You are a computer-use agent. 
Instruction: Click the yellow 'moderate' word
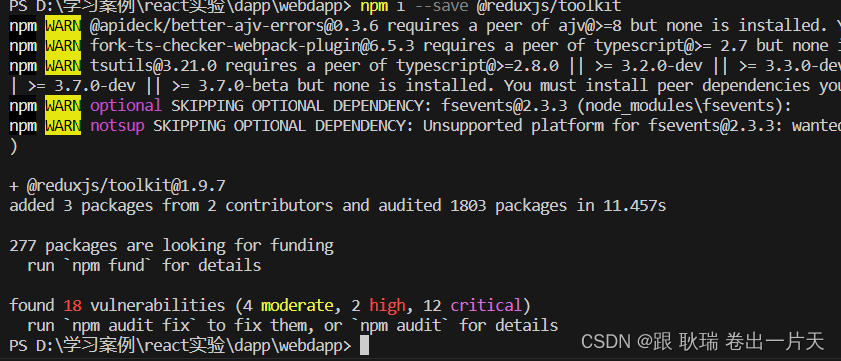tap(297, 306)
